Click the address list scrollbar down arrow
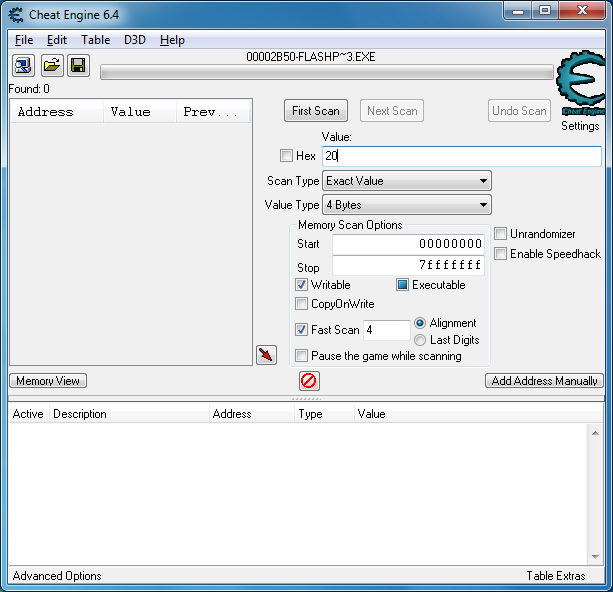This screenshot has height=592, width=613. [595, 556]
